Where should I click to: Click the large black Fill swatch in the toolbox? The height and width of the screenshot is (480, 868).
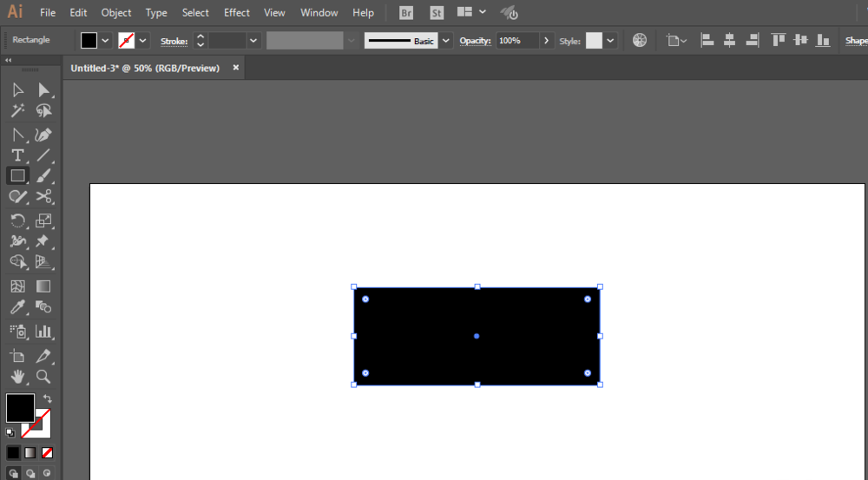[20, 408]
